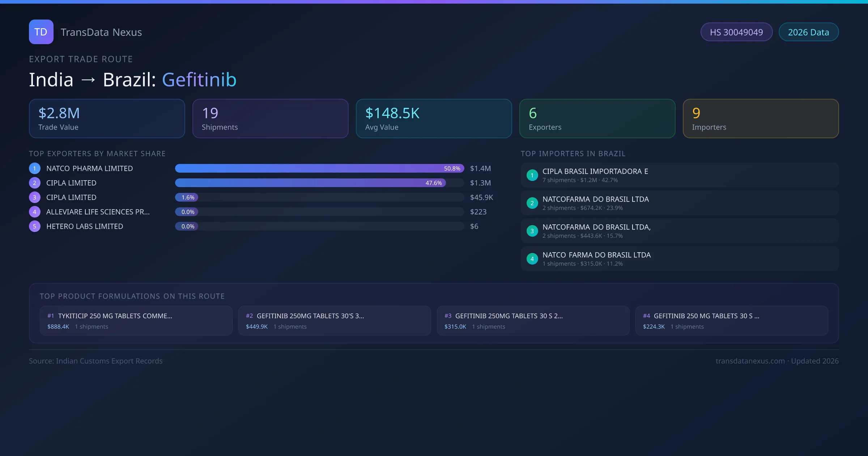Click green rank 1 badge for CIPLA BRASIL IMPORTADORA
The width and height of the screenshot is (868, 456).
click(x=532, y=175)
